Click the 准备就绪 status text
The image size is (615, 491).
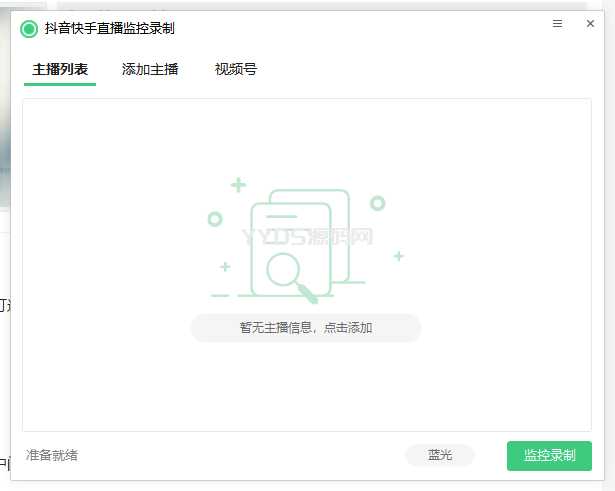click(x=52, y=455)
